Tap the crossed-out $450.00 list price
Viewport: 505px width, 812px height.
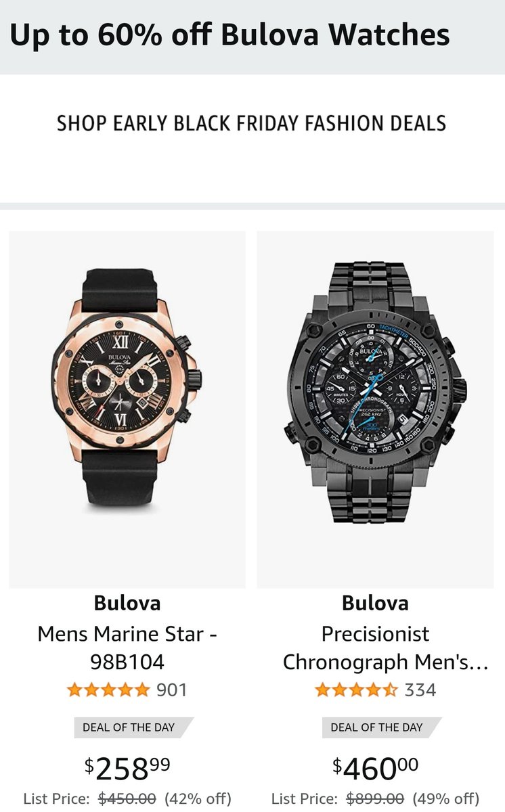[x=127, y=798]
